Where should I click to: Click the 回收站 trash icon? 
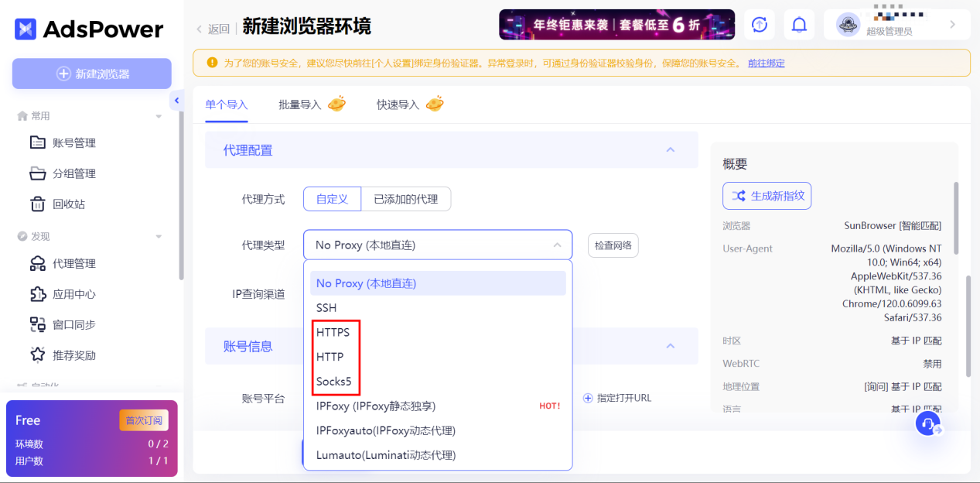click(37, 204)
